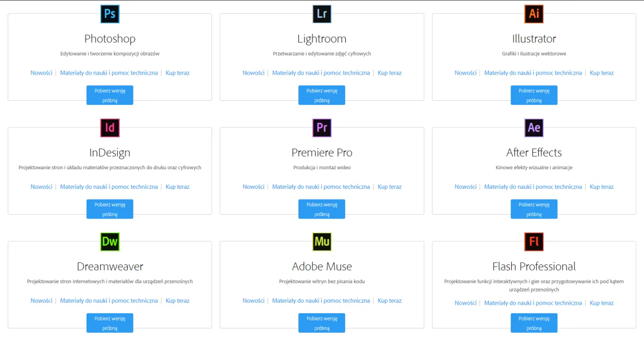Screen dimensions: 644x337
Task: Click Kup teraz for Lightroom
Action: click(x=390, y=73)
